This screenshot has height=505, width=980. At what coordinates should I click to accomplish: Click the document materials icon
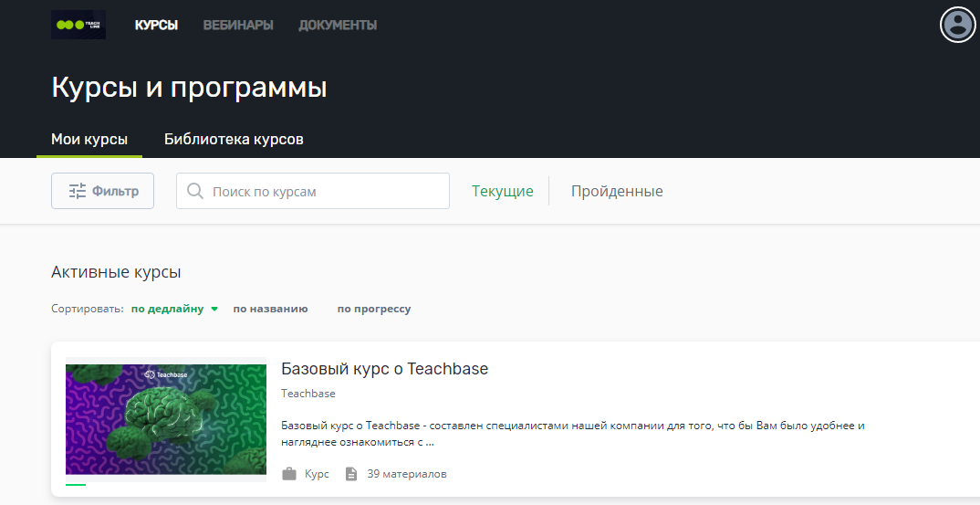tap(351, 474)
